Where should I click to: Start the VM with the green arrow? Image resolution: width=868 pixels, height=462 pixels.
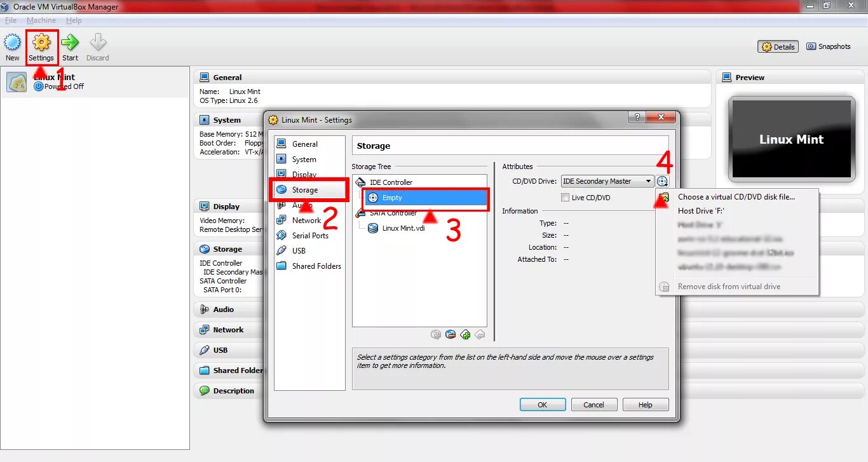pyautogui.click(x=70, y=48)
